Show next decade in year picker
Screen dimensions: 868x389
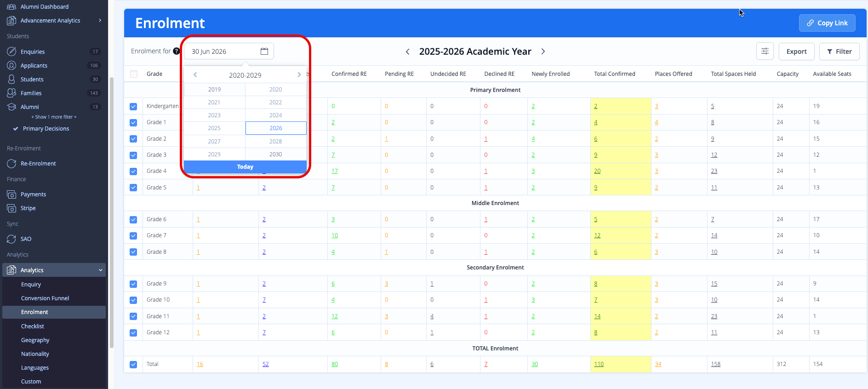[x=299, y=75]
